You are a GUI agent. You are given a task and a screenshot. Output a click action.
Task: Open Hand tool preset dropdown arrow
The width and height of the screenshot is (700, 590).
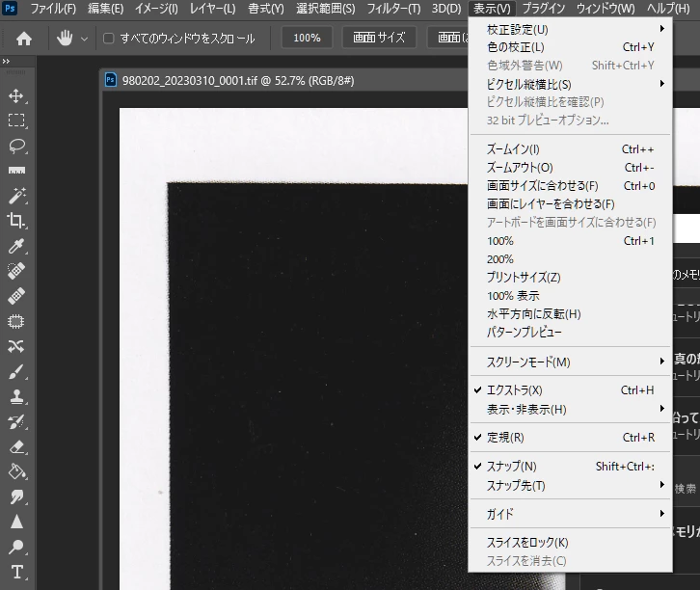85,39
